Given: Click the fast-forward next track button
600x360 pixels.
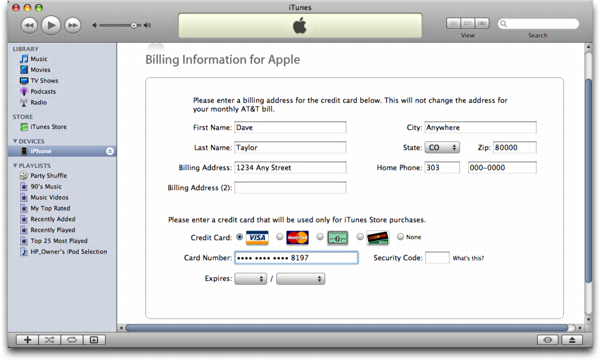Looking at the screenshot, I should (72, 26).
